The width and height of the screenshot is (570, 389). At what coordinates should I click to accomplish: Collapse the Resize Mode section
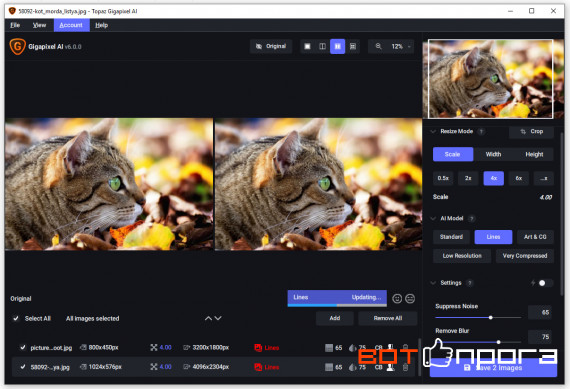tap(433, 132)
